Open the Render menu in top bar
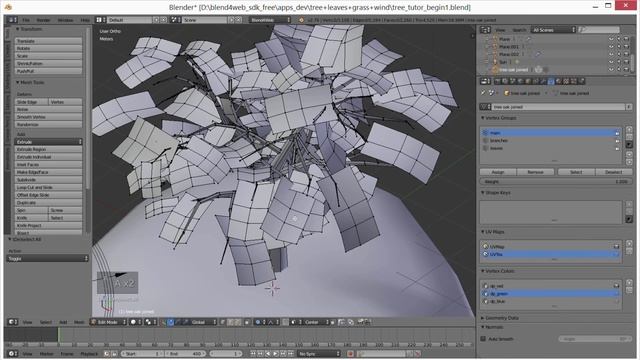 point(43,20)
